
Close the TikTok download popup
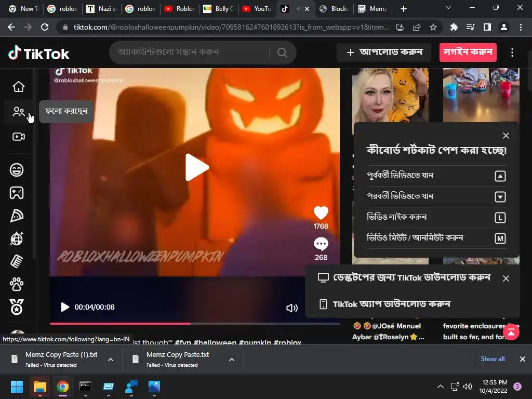click(506, 278)
